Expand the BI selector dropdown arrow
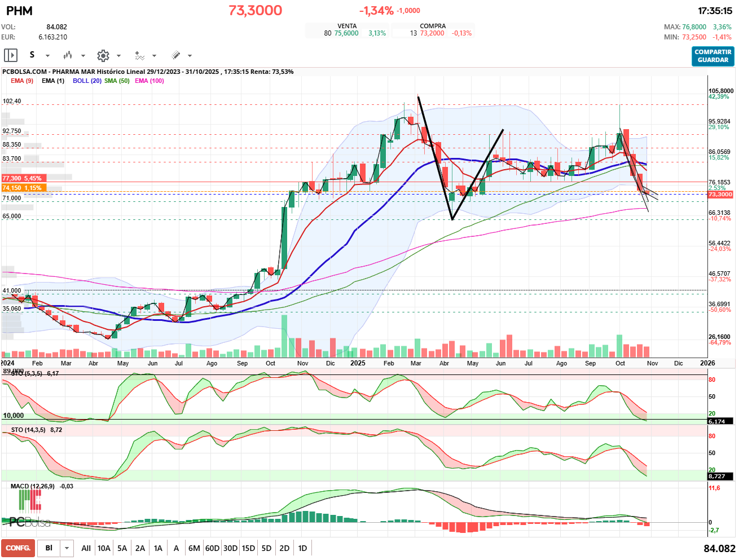743x560 pixels. click(67, 548)
